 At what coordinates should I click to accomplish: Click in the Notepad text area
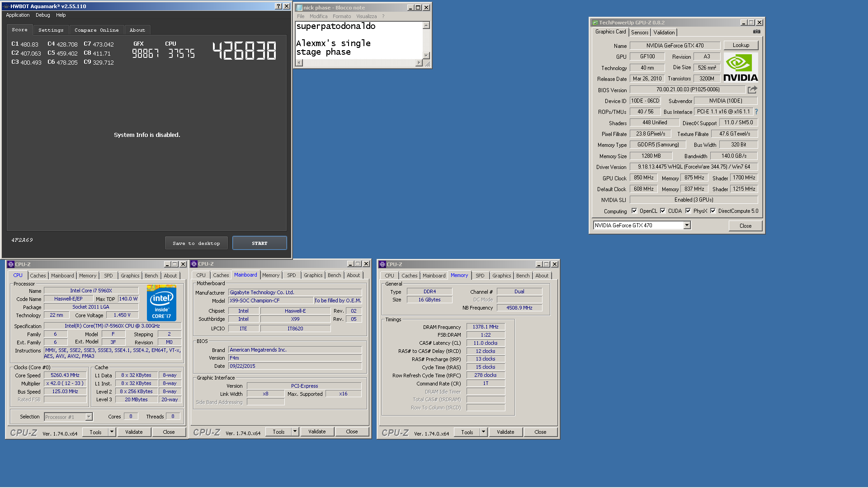(359, 41)
